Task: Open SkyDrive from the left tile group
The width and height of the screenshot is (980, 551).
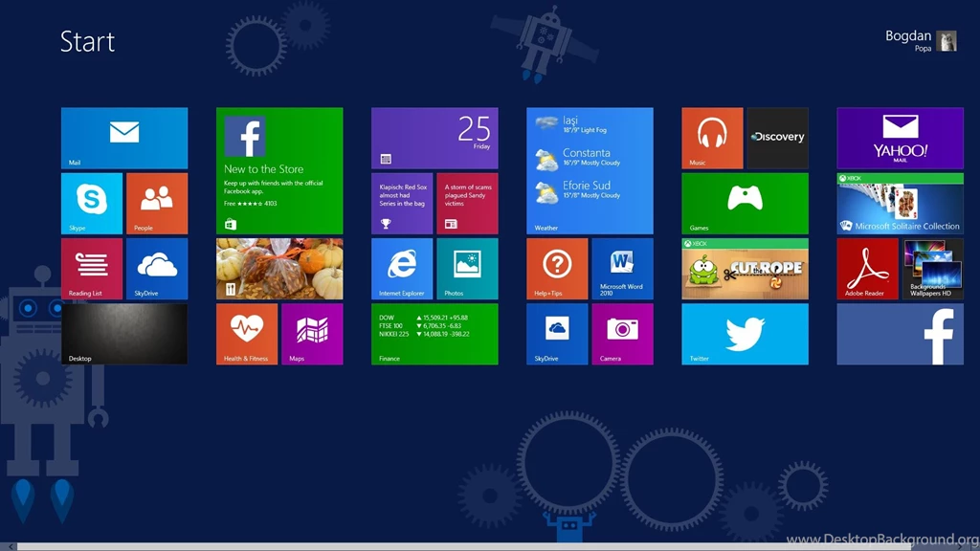Action: (156, 268)
